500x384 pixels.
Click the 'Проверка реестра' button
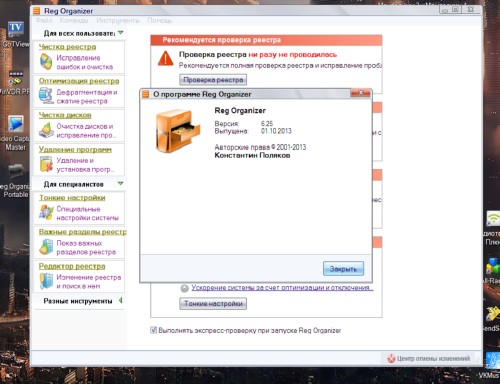213,80
